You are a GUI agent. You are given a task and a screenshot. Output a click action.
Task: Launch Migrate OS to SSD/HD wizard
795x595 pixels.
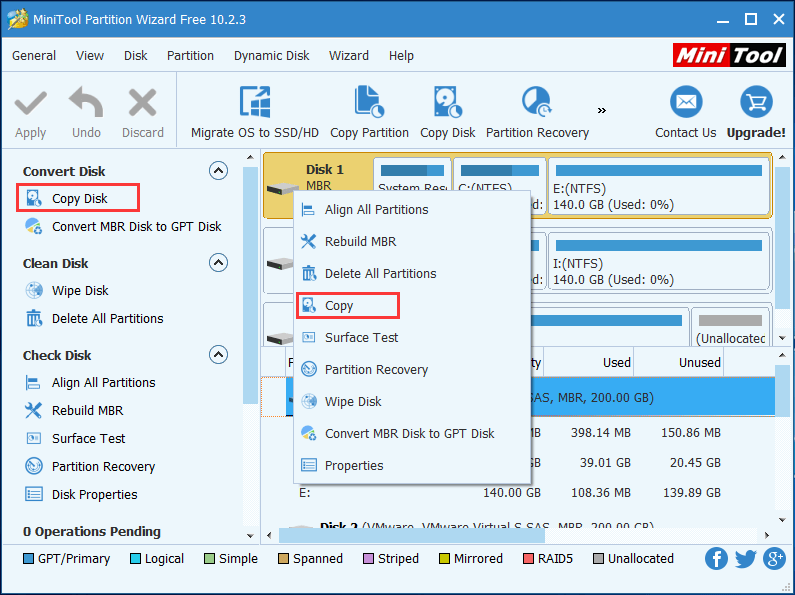[255, 113]
